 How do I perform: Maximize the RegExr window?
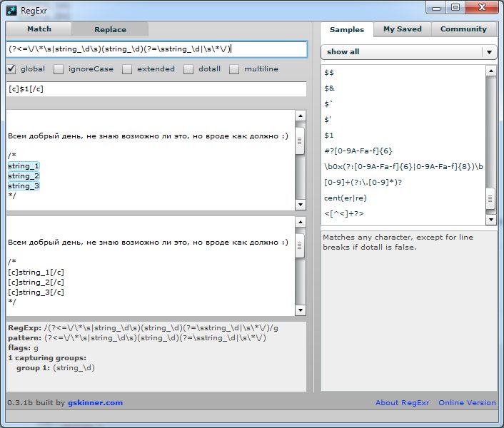pos(455,8)
